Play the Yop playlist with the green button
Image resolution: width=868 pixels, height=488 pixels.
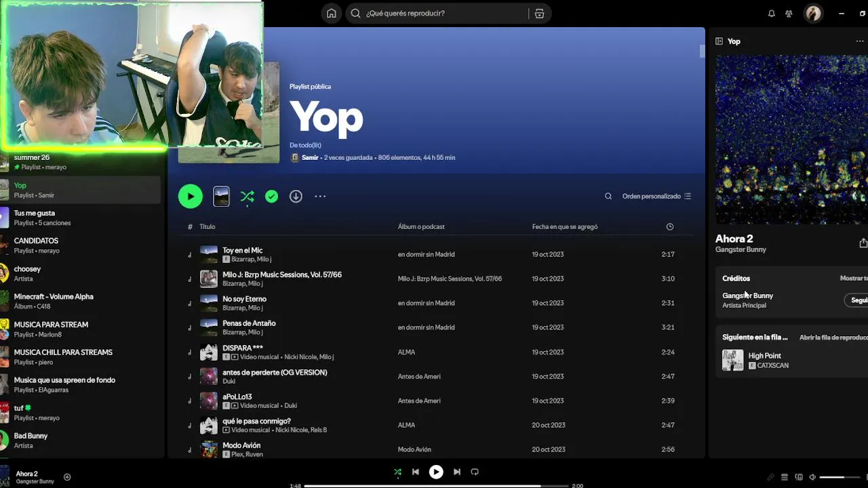(191, 197)
